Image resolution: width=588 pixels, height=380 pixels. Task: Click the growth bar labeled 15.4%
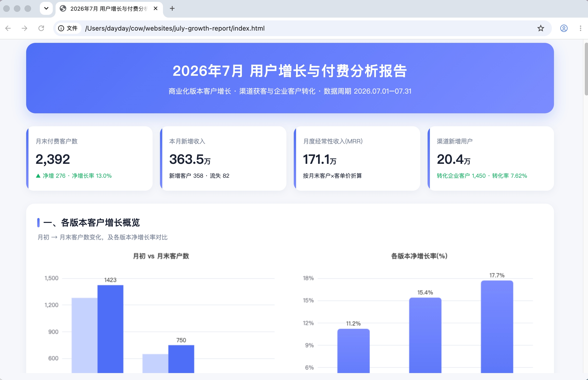click(x=425, y=335)
